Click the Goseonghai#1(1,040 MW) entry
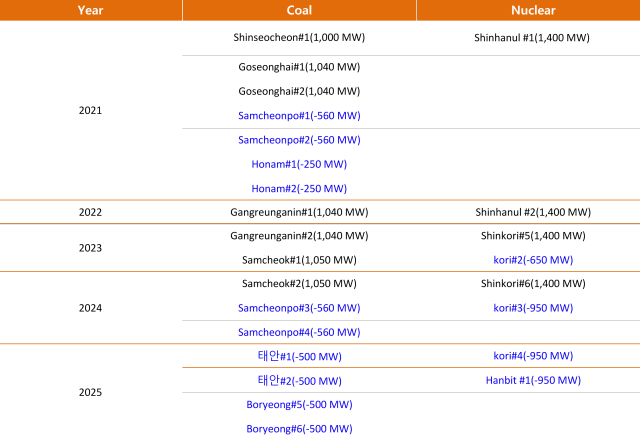The height and width of the screenshot is (440, 640). (299, 67)
